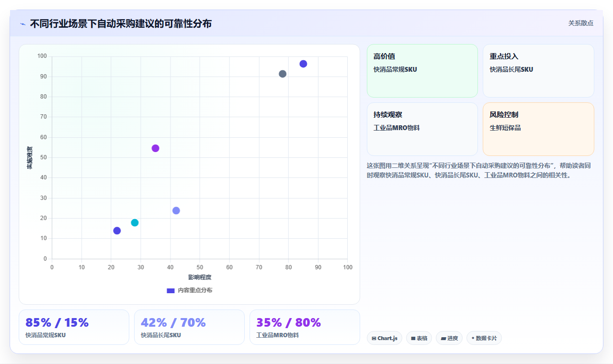Click 快消品长尾SKU label under 42% / 70%
The width and height of the screenshot is (613, 364).
161,335
